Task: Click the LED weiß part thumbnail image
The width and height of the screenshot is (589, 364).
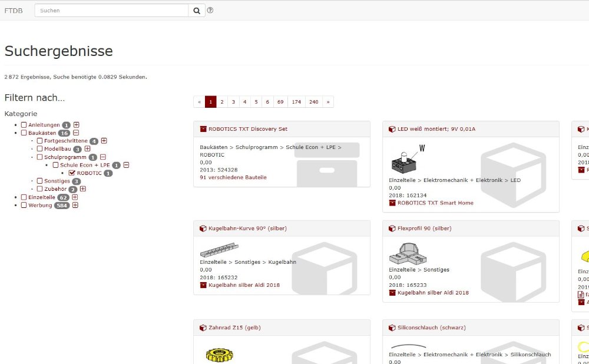Action: point(408,159)
